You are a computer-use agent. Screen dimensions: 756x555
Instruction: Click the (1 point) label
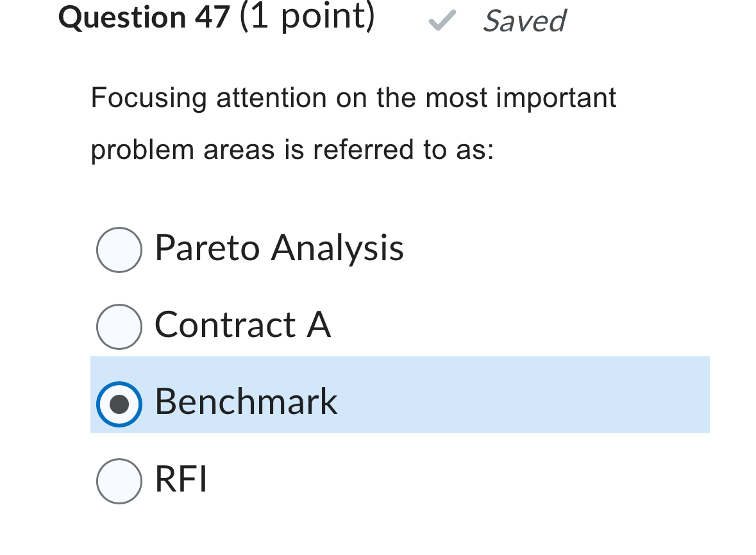[x=308, y=17]
